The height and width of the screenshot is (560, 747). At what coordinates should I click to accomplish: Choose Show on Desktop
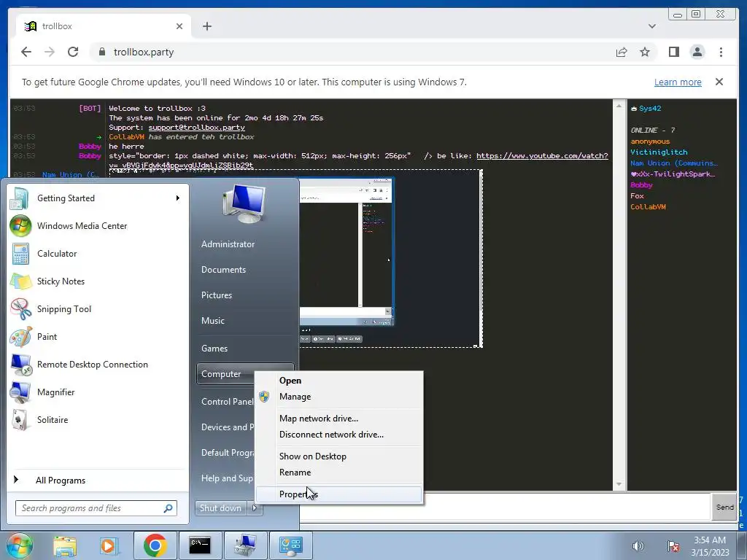pyautogui.click(x=339, y=456)
